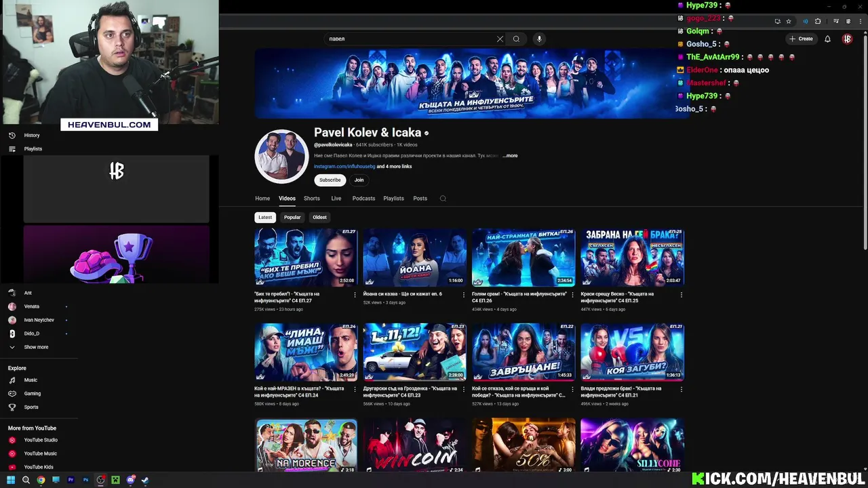Screen dimensions: 868x488
Task: Open options menu for EP.21 video
Action: tap(682, 389)
